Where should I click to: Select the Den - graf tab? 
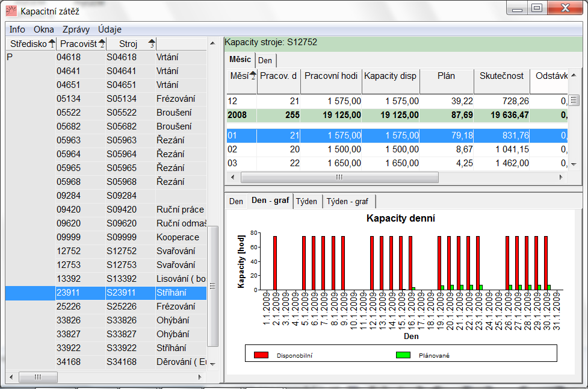coord(270,201)
